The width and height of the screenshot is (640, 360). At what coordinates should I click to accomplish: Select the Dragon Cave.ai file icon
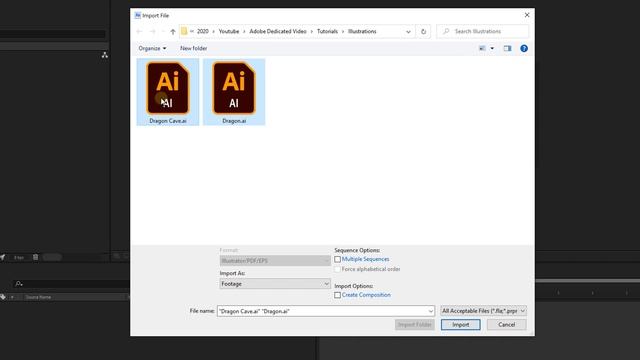click(168, 88)
